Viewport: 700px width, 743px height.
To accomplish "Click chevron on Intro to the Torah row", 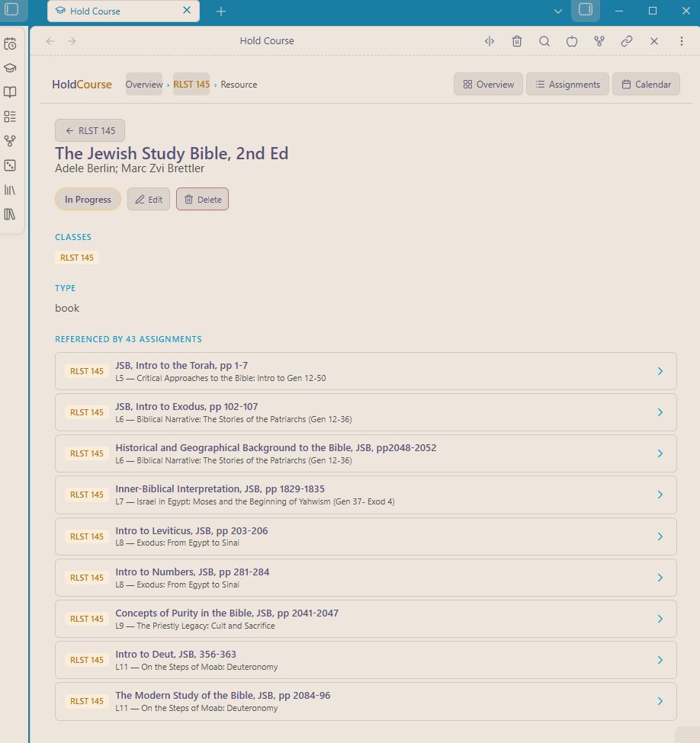I will (x=660, y=372).
